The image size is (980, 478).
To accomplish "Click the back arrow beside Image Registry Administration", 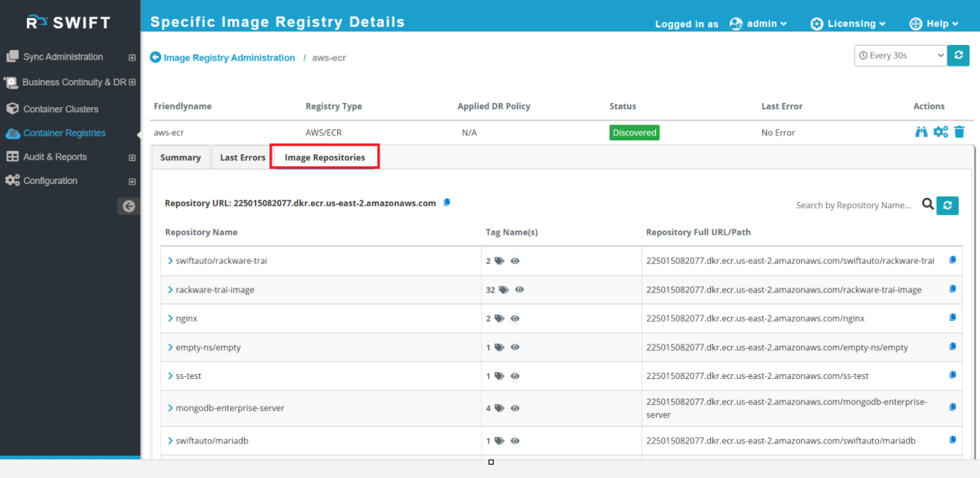I will 156,57.
